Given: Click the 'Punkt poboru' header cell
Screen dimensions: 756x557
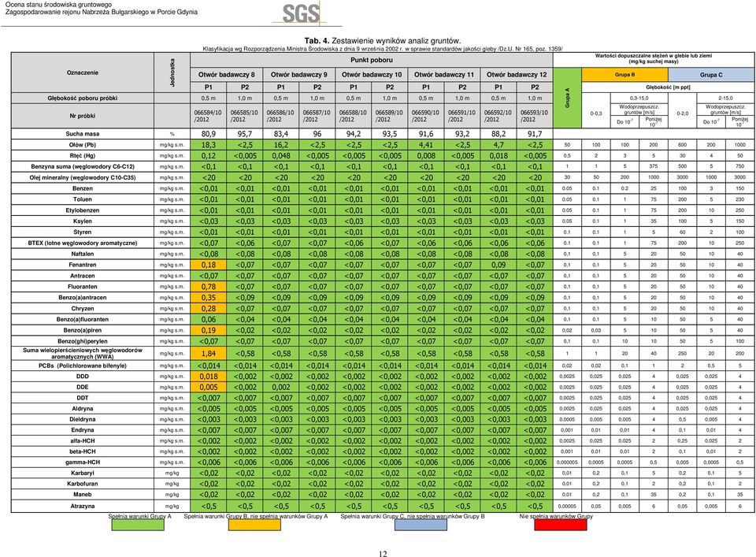Looking at the screenshot, I should [x=371, y=61].
